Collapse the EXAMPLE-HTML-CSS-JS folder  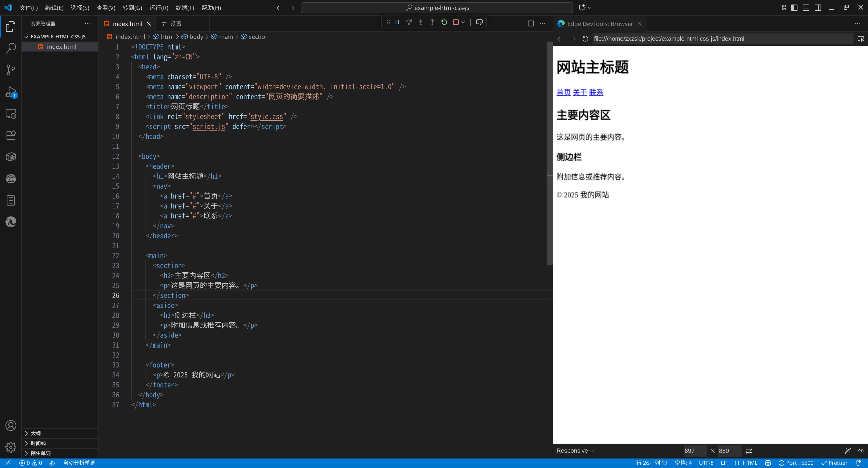pos(58,36)
